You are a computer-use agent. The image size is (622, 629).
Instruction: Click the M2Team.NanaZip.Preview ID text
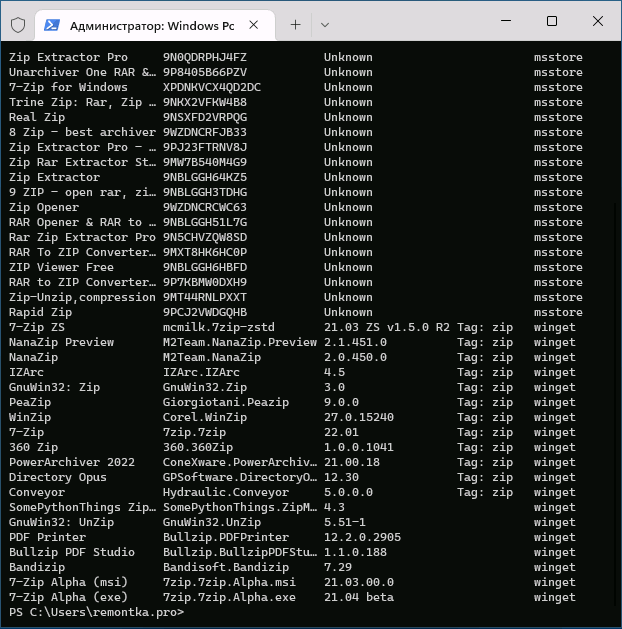(239, 342)
